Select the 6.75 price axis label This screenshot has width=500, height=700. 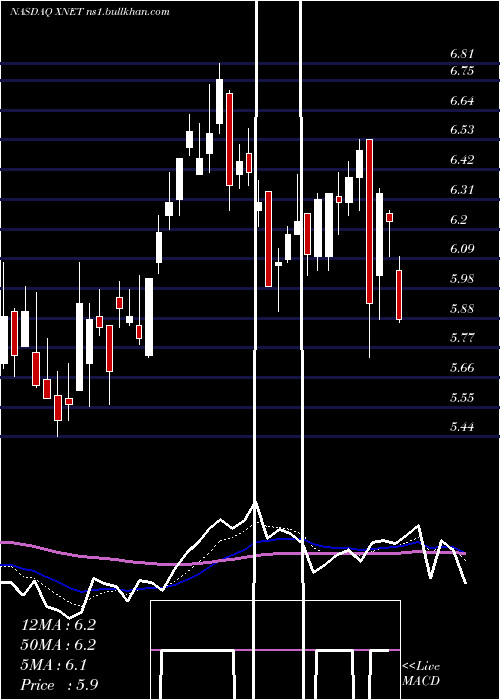[462, 71]
